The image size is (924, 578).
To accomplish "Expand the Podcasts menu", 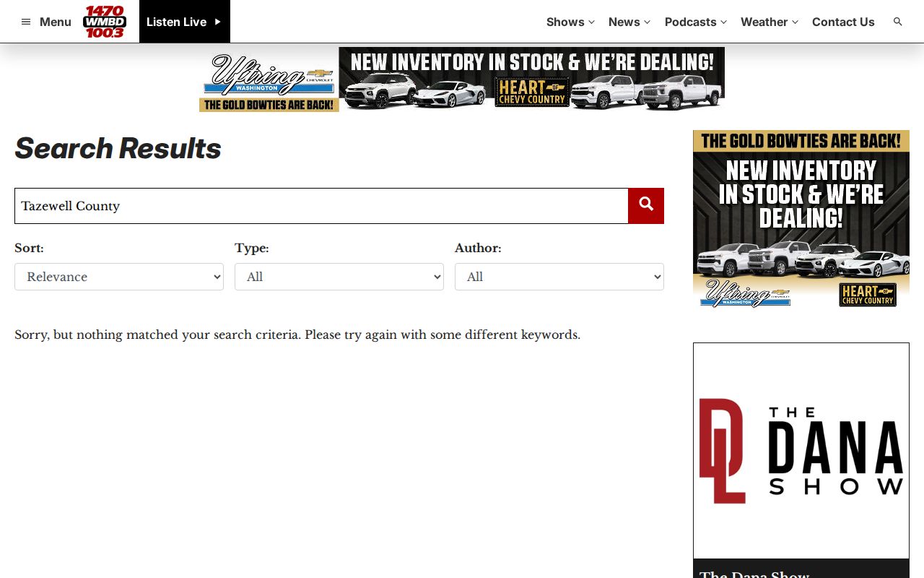I will [696, 22].
